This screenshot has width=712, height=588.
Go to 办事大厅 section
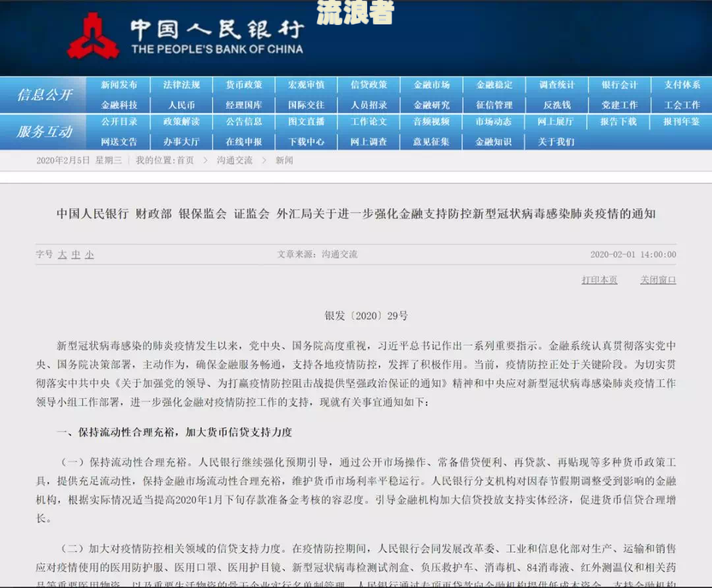tap(182, 142)
